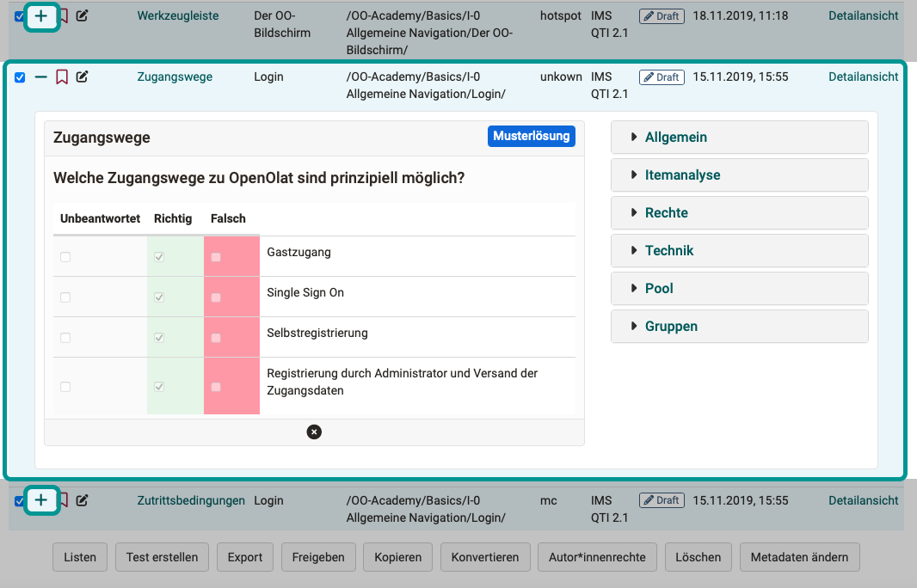The width and height of the screenshot is (917, 588).
Task: Expand the Werkzeugleiste row with the plus icon
Action: click(42, 15)
